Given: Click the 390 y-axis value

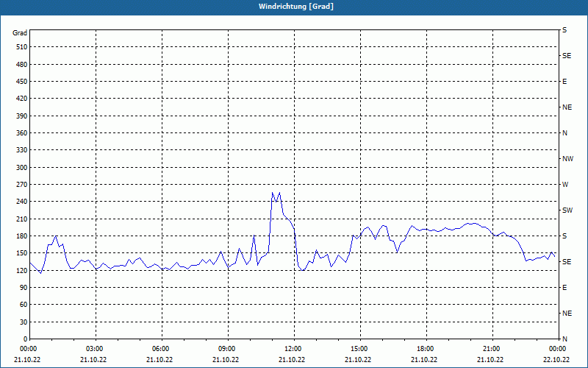Looking at the screenshot, I should pos(22,116).
